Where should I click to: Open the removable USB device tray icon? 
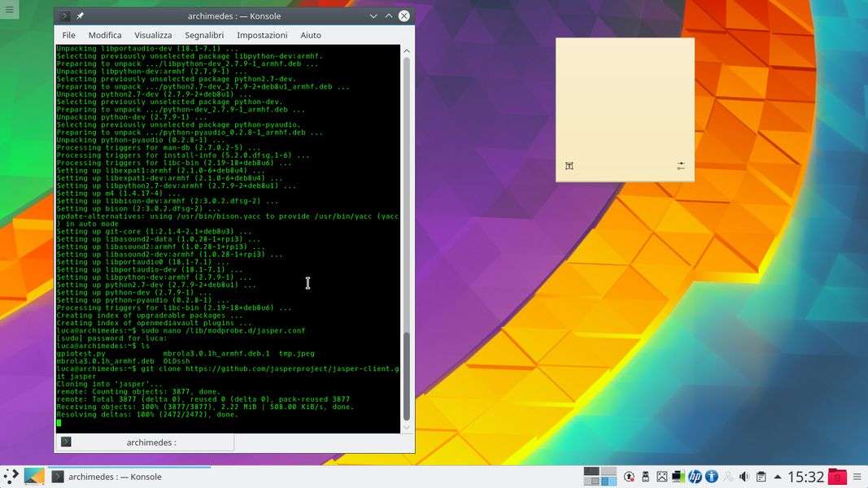point(645,477)
